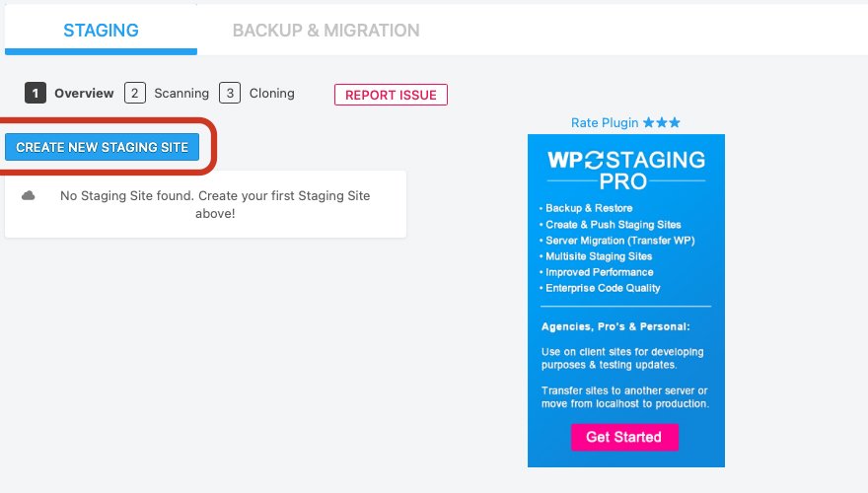Click the step 1 number badge

(35, 94)
